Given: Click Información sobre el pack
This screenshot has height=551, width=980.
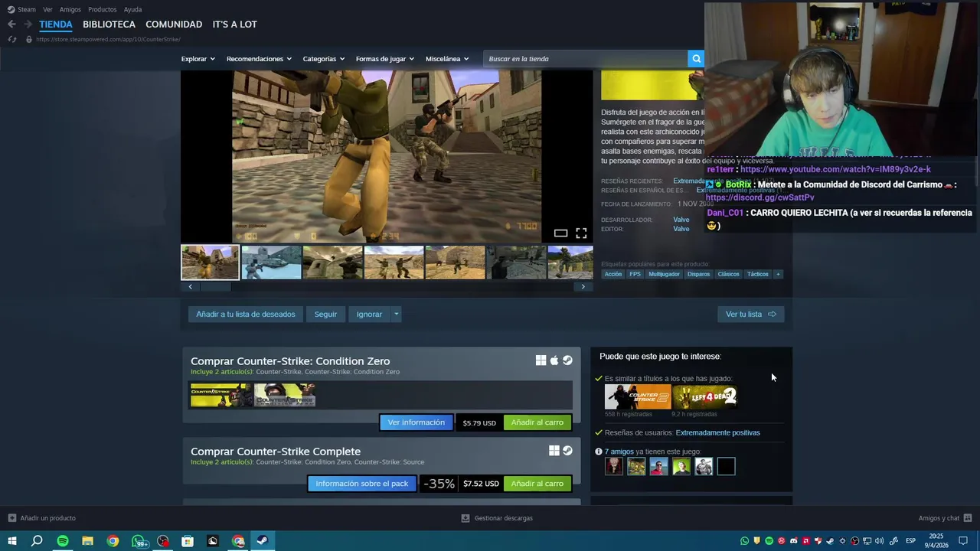Looking at the screenshot, I should coord(362,484).
